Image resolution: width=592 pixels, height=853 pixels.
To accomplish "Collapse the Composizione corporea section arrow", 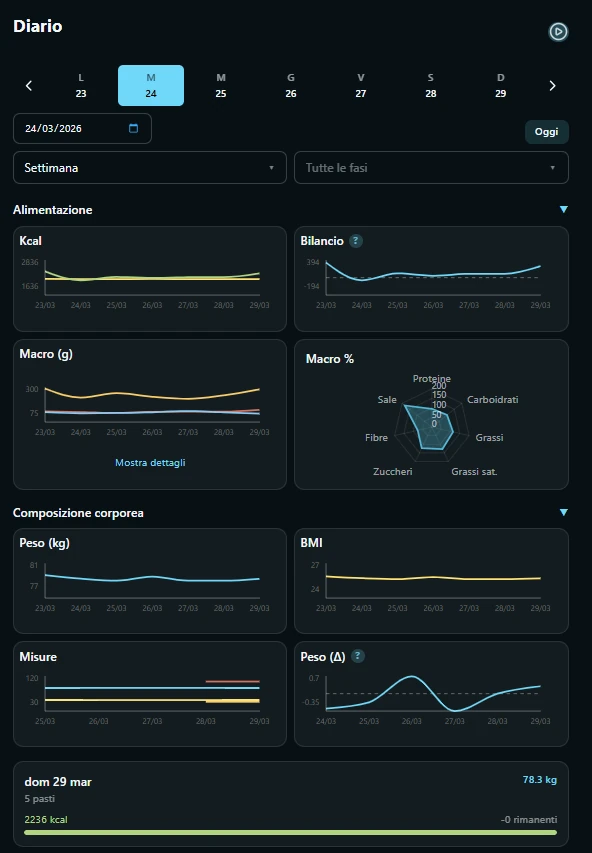I will [564, 512].
